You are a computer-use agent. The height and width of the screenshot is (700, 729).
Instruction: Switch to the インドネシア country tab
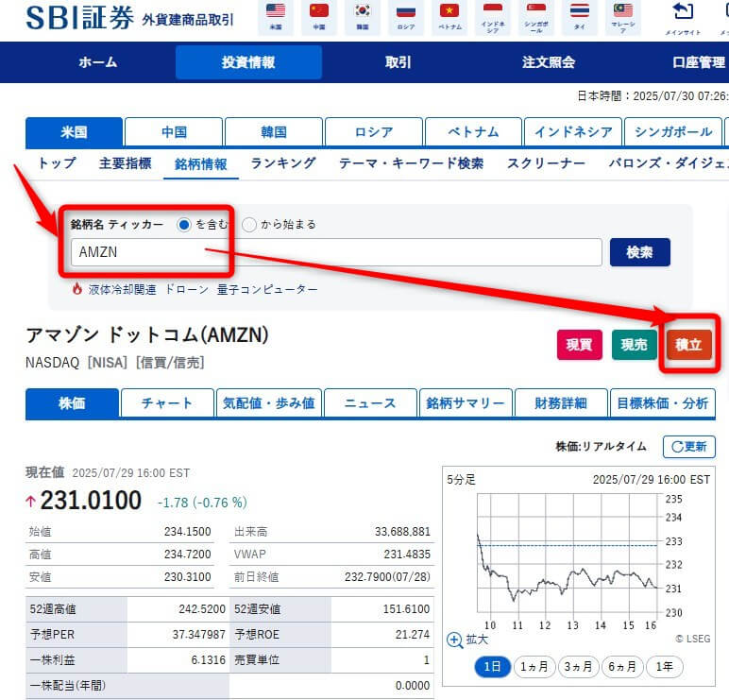573,132
